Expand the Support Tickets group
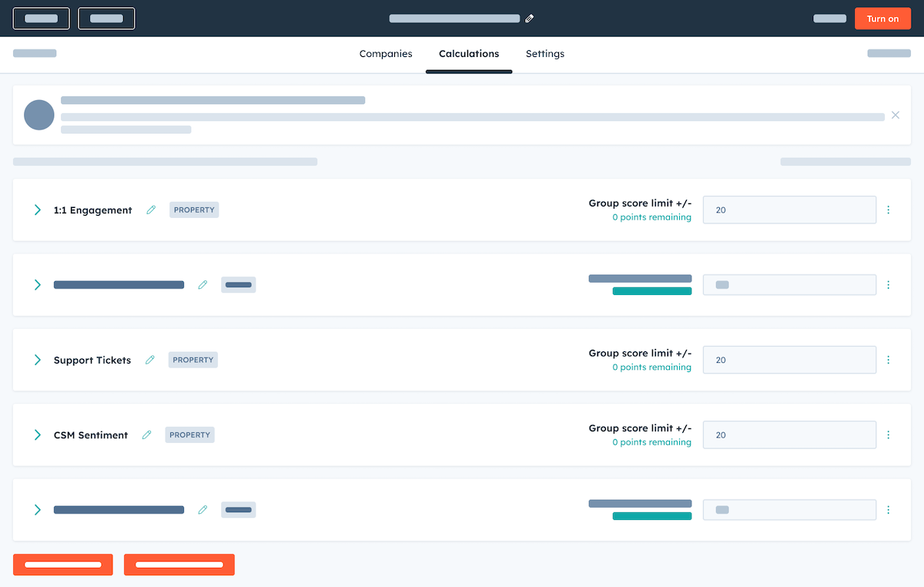 (x=37, y=360)
